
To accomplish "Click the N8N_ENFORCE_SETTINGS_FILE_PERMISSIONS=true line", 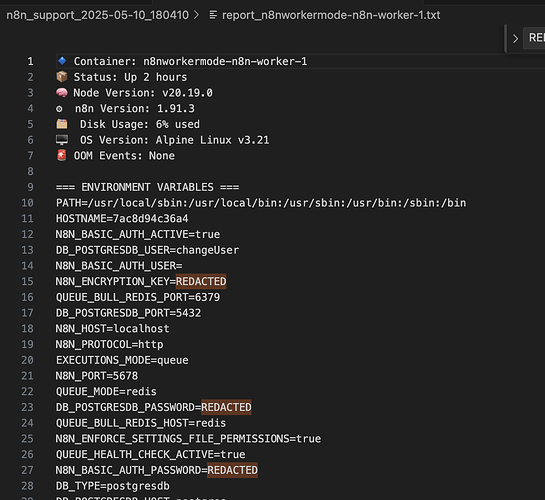I will pyautogui.click(x=188, y=438).
